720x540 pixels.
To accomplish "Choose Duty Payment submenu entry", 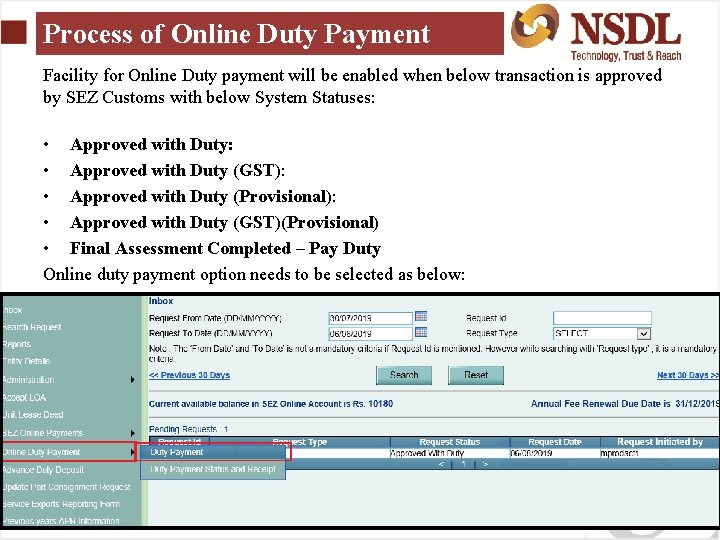I will 213,452.
